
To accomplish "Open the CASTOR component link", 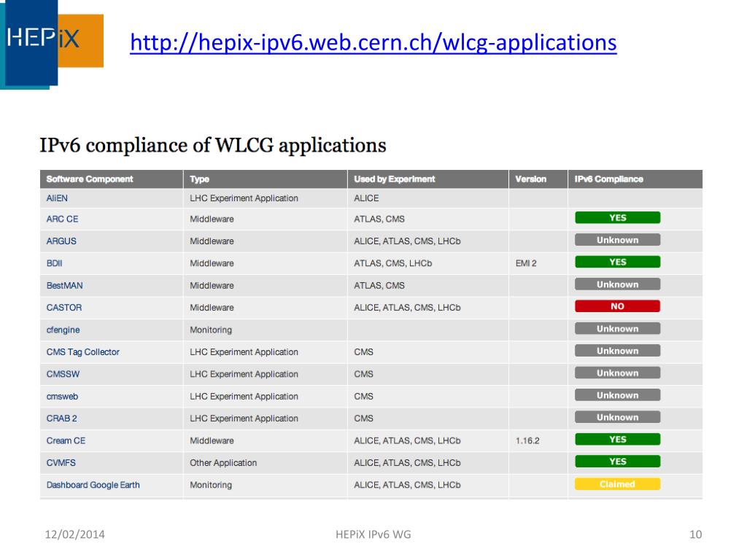I will [x=64, y=308].
